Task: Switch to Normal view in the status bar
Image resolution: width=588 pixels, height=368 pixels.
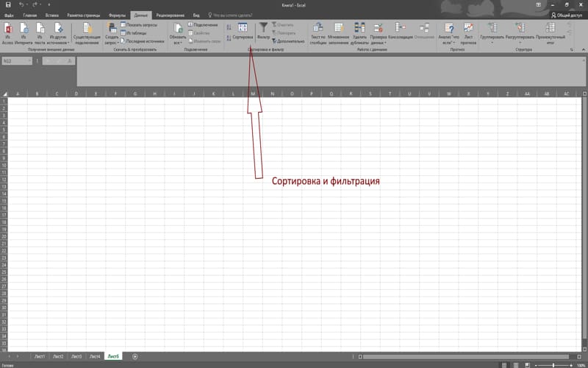Action: coord(504,365)
